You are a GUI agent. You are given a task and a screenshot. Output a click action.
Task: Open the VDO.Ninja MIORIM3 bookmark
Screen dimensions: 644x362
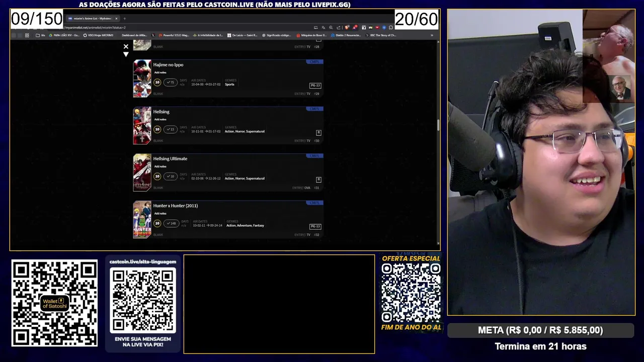98,35
